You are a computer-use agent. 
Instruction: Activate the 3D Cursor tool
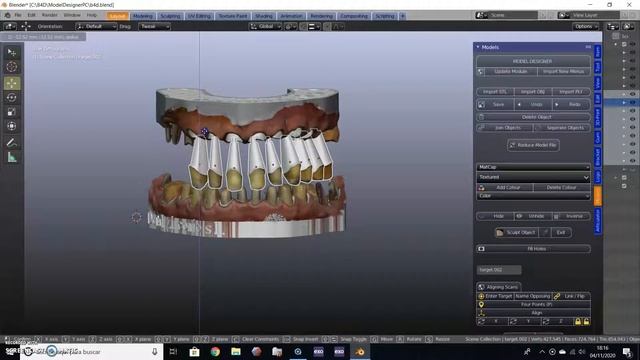[12, 67]
